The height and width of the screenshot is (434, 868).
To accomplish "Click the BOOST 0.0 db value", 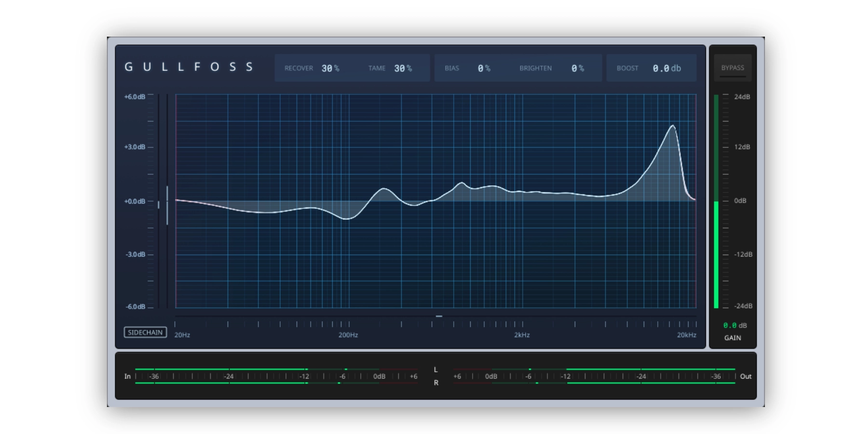I will click(666, 68).
